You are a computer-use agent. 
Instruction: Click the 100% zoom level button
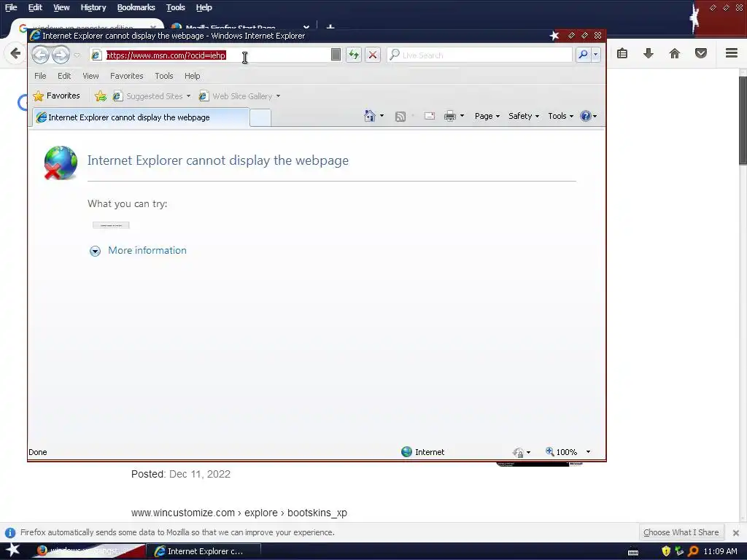click(x=561, y=452)
